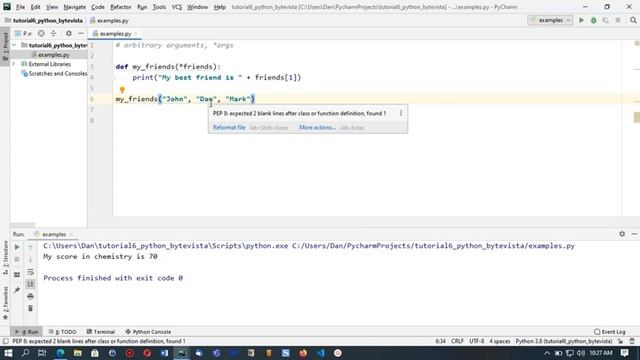Image resolution: width=640 pixels, height=360 pixels.
Task: Click the stop icon in the top toolbar
Action: [x=618, y=20]
